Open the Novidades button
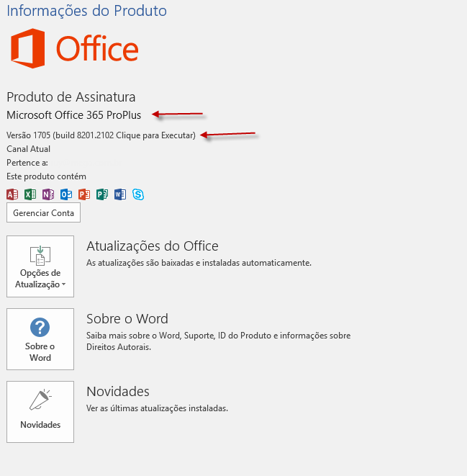 [x=40, y=412]
